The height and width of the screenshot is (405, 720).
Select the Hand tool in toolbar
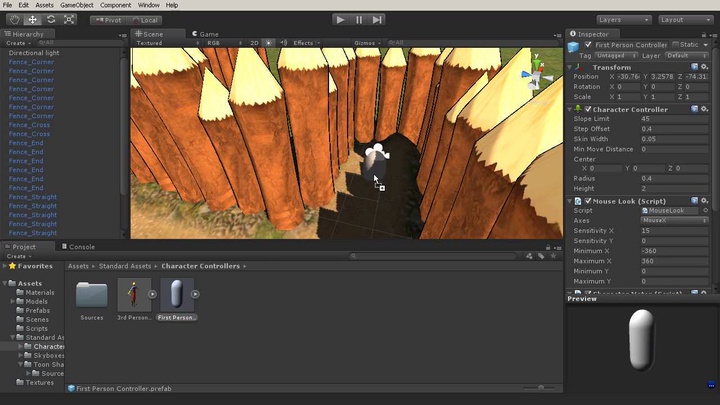13,19
